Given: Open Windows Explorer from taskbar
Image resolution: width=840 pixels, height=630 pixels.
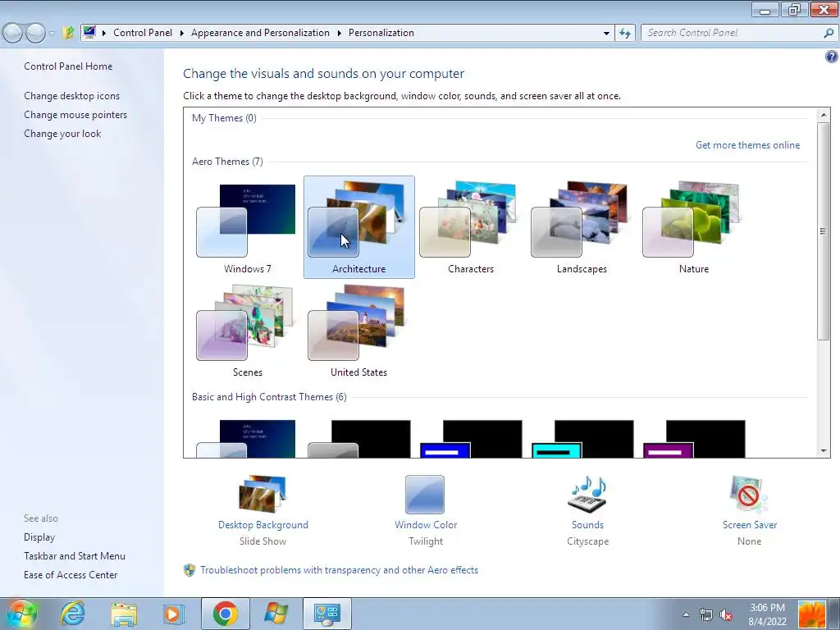Looking at the screenshot, I should pos(124,614).
